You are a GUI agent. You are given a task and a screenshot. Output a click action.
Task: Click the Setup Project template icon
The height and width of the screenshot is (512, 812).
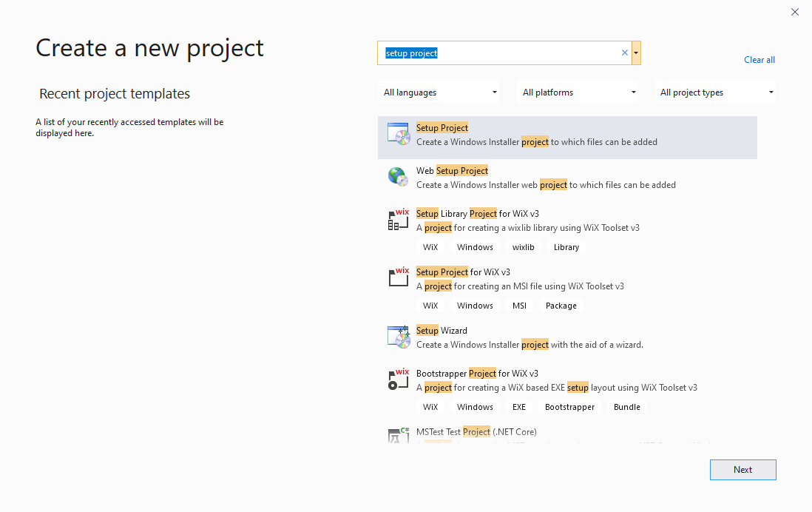398,134
